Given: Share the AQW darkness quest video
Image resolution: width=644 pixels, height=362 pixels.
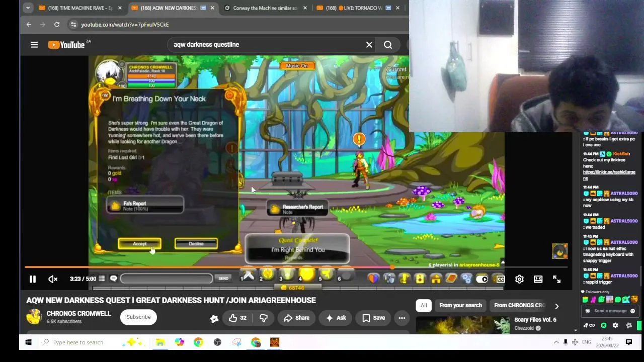Looking at the screenshot, I should 296,318.
